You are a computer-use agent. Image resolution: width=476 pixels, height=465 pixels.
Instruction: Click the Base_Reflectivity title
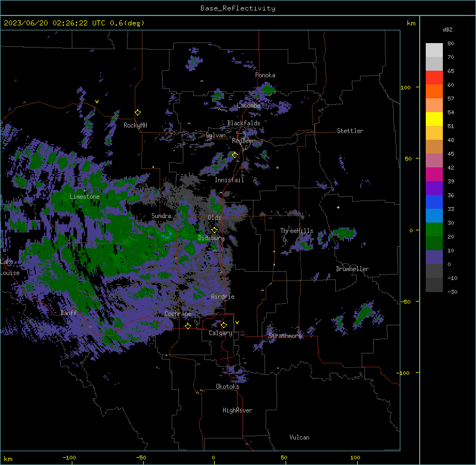(x=238, y=8)
